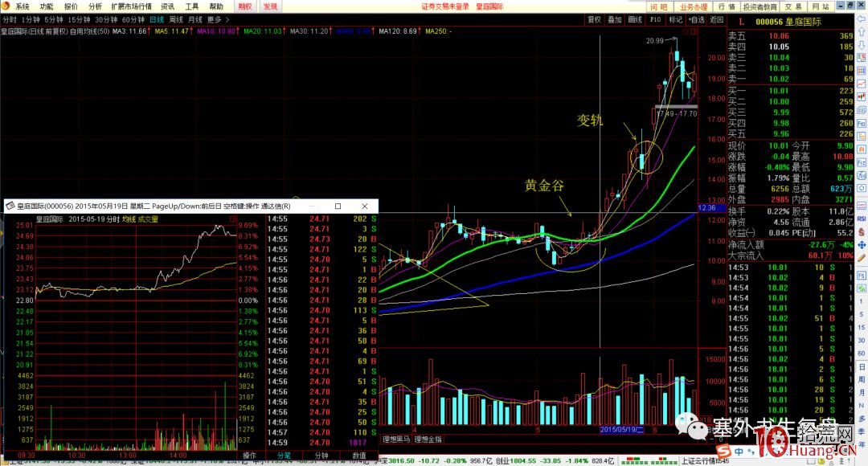
Task: Click the up arrow sidebar icon
Action: point(862,32)
